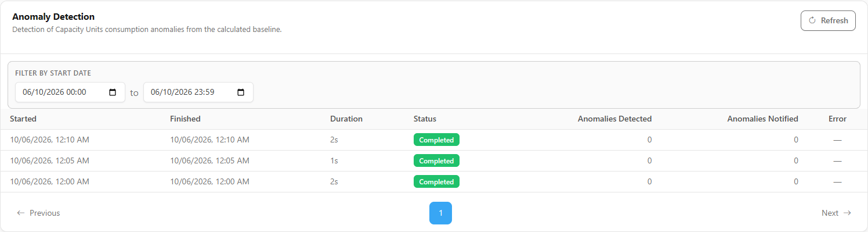Click 2s duration in 12:10 AM row

pos(334,140)
